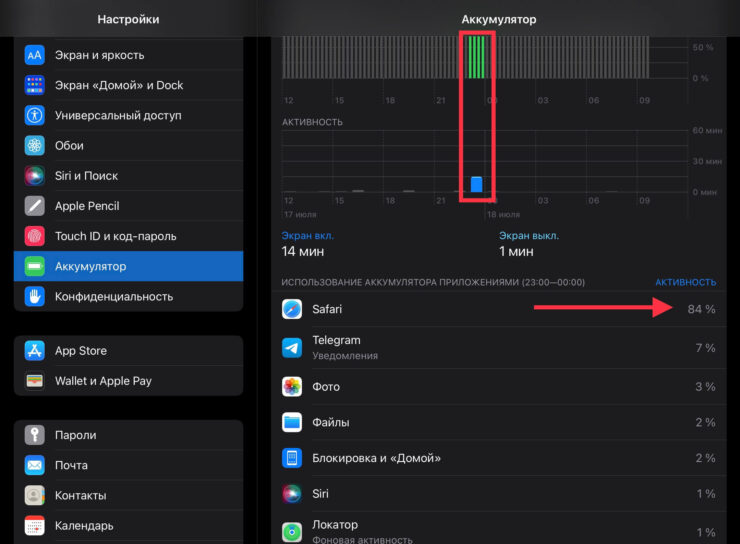Open Почта settings entry
This screenshot has height=544, width=740.
[x=128, y=465]
